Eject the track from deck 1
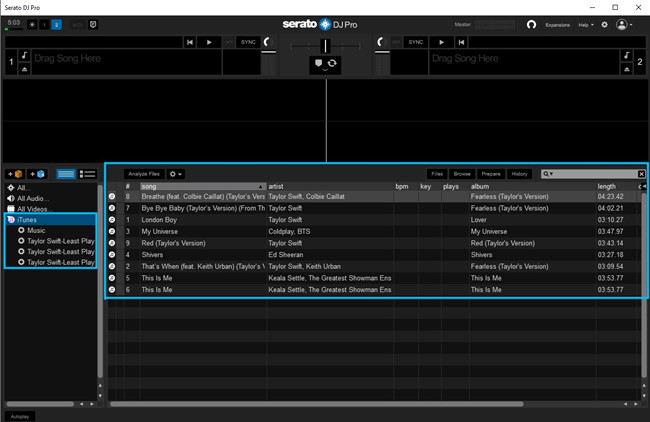650x422 pixels. click(x=24, y=69)
